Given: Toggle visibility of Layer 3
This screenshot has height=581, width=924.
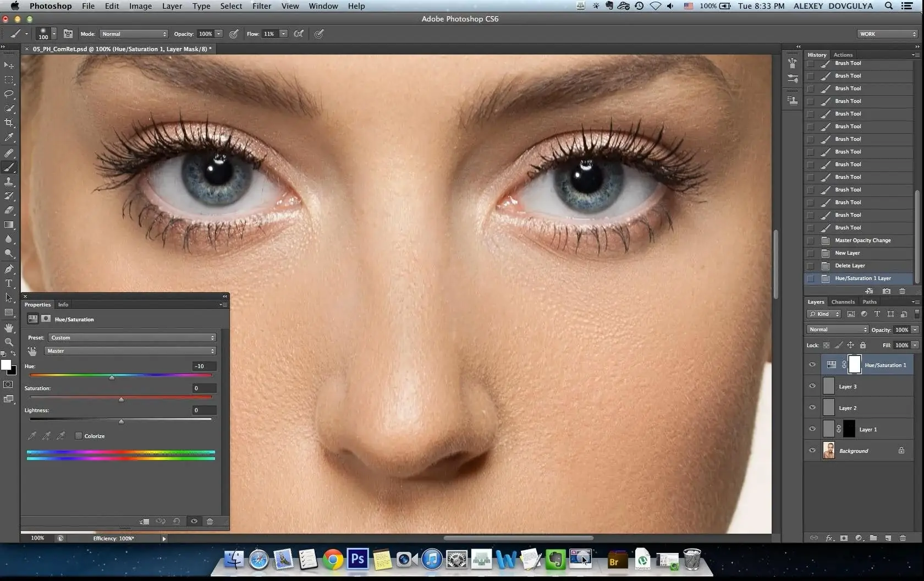Looking at the screenshot, I should point(812,386).
